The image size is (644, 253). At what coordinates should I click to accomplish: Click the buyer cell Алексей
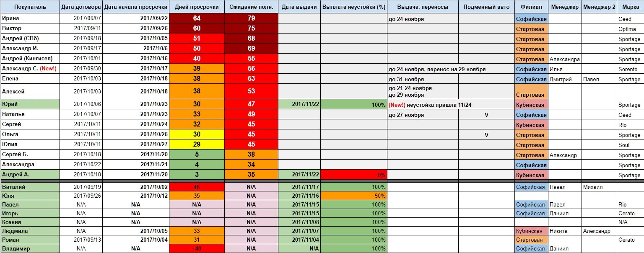pyautogui.click(x=29, y=91)
